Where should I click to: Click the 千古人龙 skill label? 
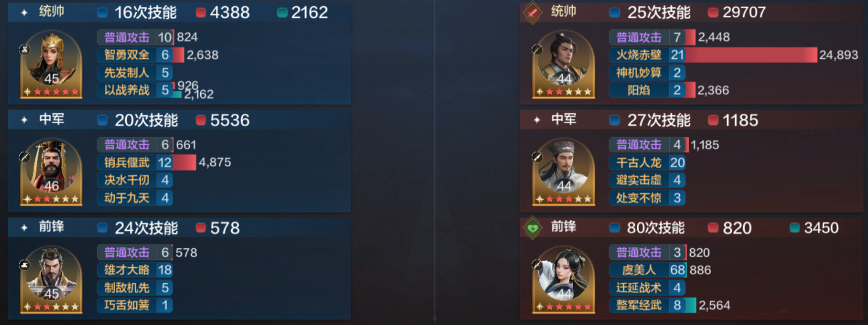(x=639, y=162)
